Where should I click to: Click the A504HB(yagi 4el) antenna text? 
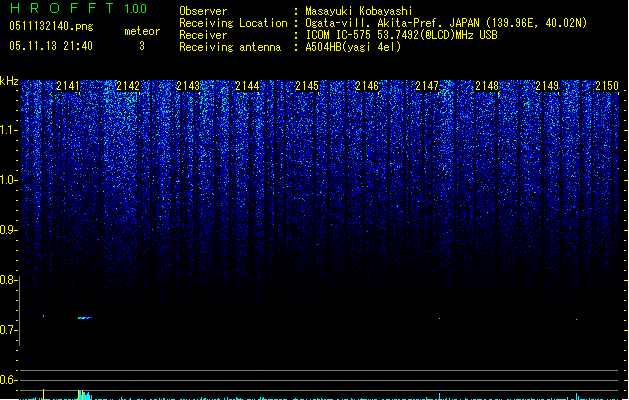pos(353,47)
